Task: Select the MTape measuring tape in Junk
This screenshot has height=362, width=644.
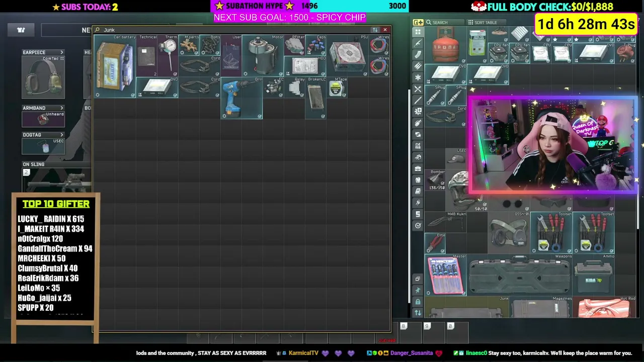Action: click(x=337, y=87)
